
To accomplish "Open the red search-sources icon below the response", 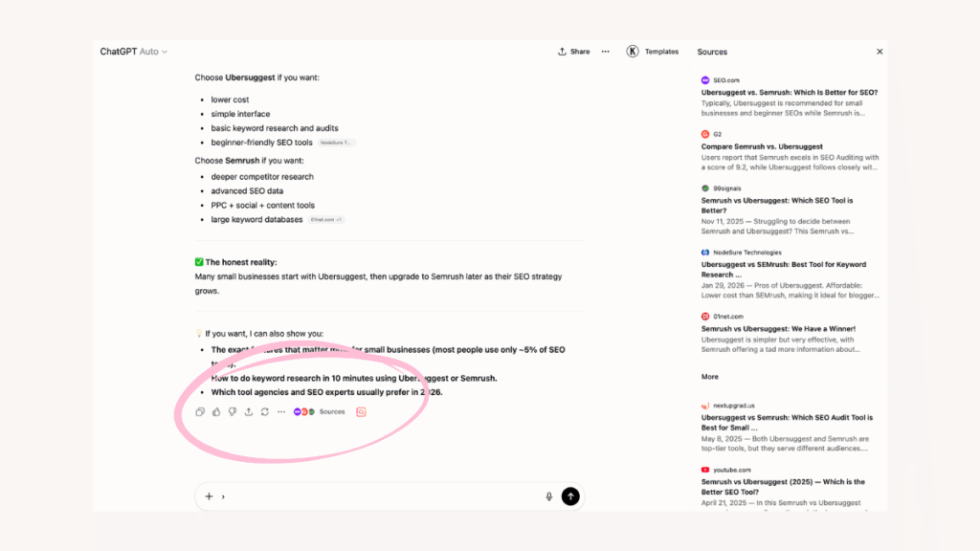I will 362,411.
